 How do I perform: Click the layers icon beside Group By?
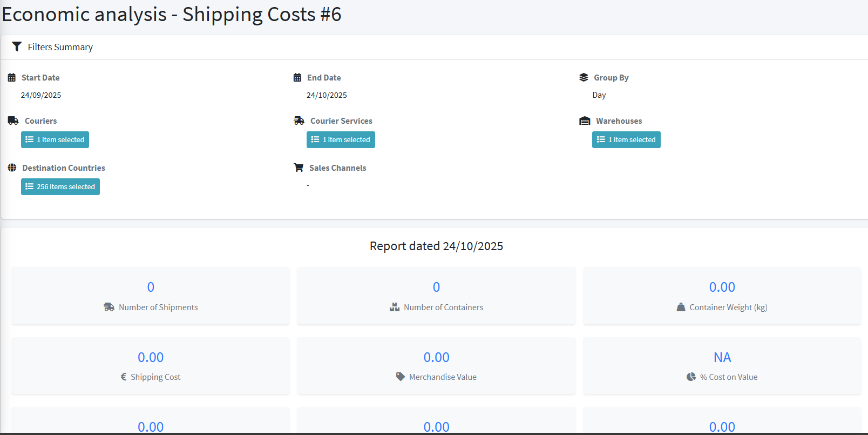click(x=584, y=78)
